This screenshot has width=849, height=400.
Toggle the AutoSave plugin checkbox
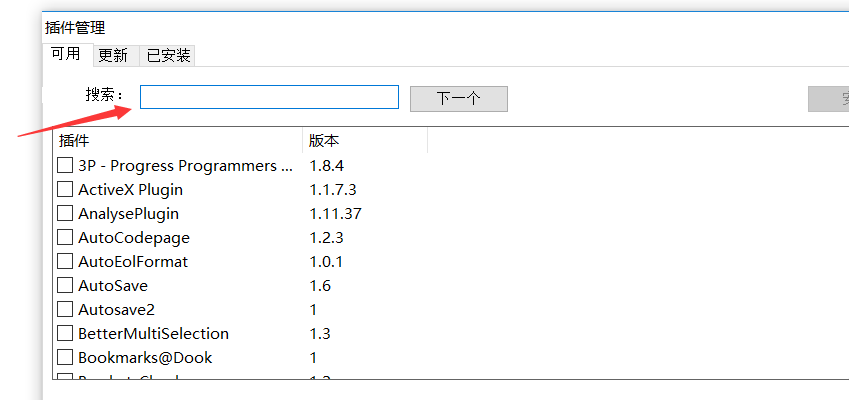[x=65, y=286]
